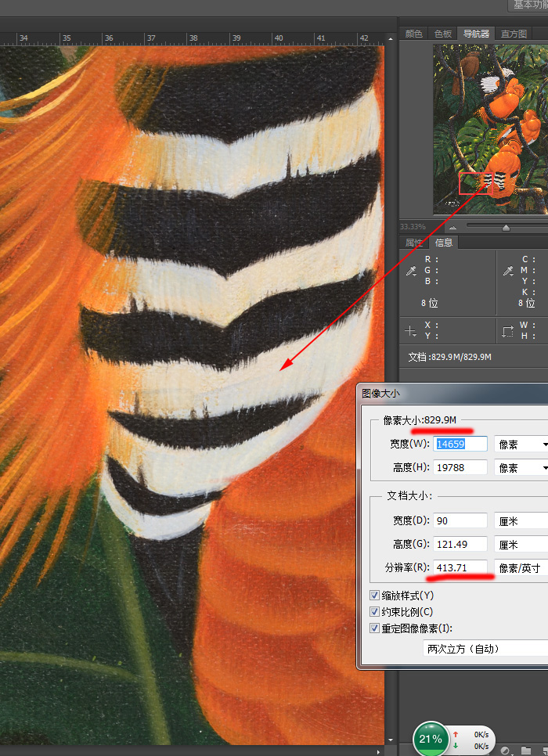
Task: Open the document height 厘米 unit dropdown
Action: tap(521, 545)
